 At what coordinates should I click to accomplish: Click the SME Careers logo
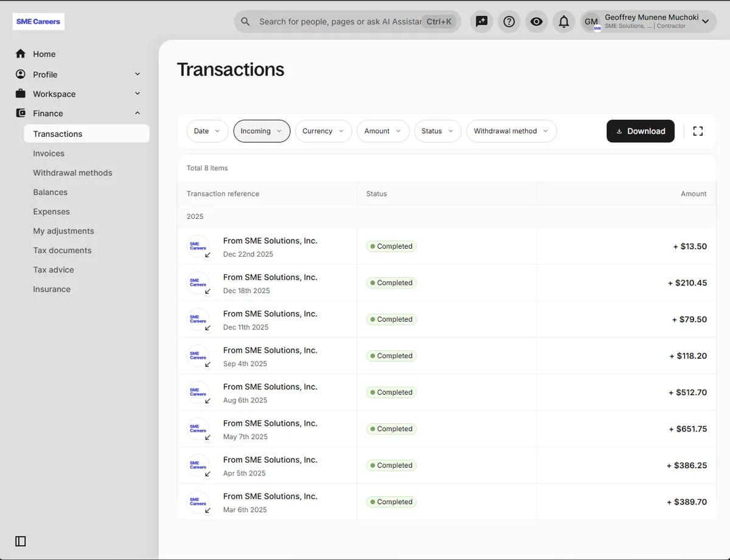[x=38, y=22]
